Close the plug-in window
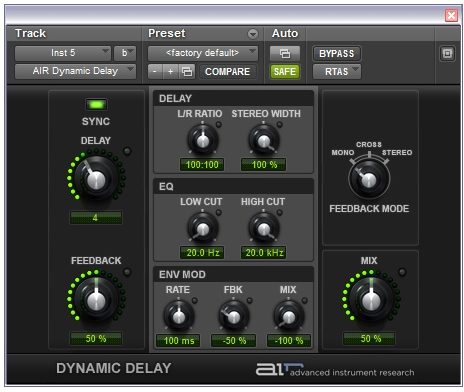 click(451, 15)
